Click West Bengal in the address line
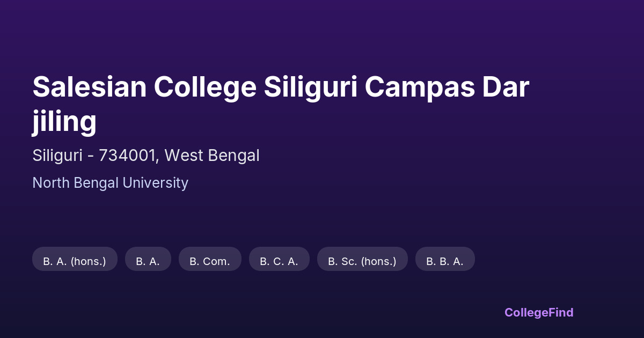 pos(212,156)
